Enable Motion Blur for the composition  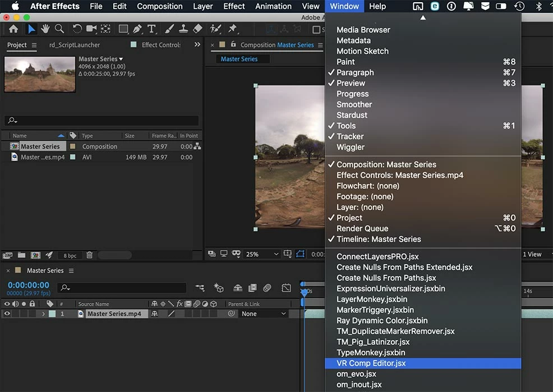[268, 288]
